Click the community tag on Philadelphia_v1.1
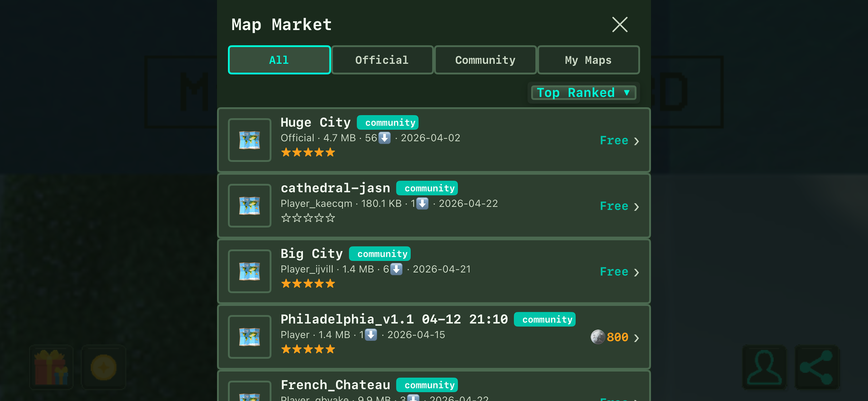 [545, 319]
